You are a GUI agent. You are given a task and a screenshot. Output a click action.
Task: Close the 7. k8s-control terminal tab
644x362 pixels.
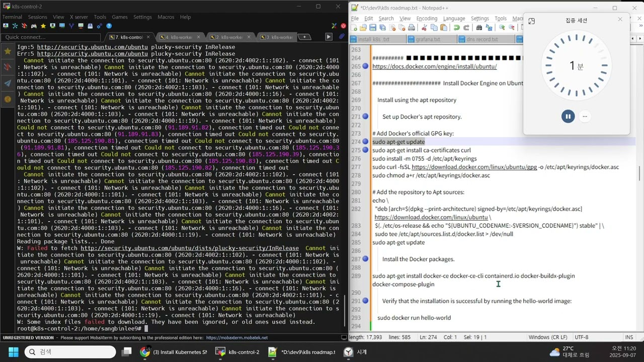[148, 37]
